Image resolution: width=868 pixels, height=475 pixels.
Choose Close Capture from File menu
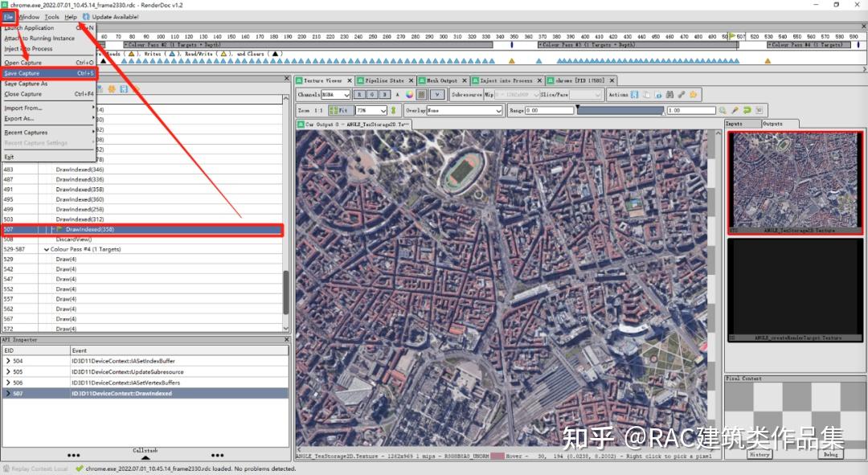(x=49, y=94)
